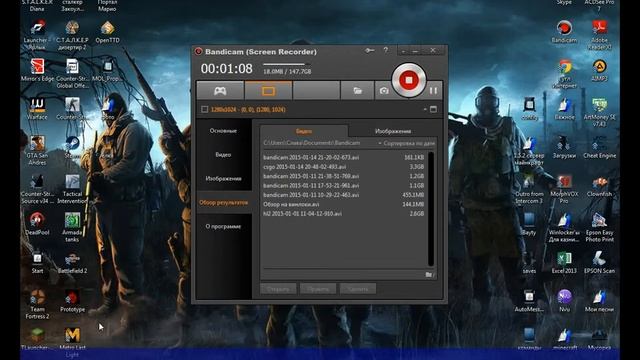Screen dimensions: 640x360
Task: Launch Google Chrome from desktop
Action: pyautogui.click(x=564, y=73)
